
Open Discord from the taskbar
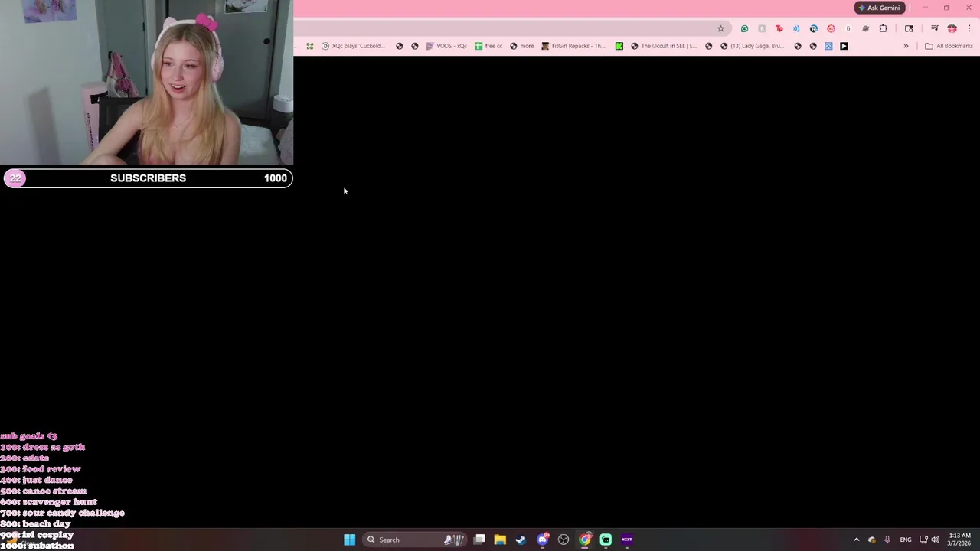click(543, 540)
